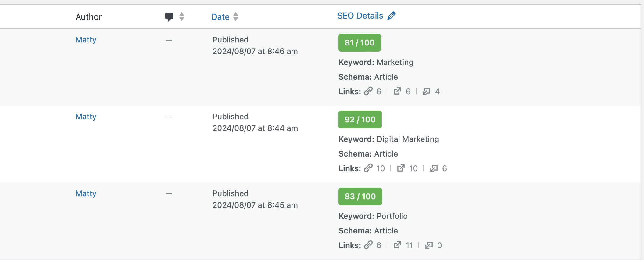Click 'Schema: Article' in the Marketing row
The height and width of the screenshot is (260, 644).
click(368, 77)
